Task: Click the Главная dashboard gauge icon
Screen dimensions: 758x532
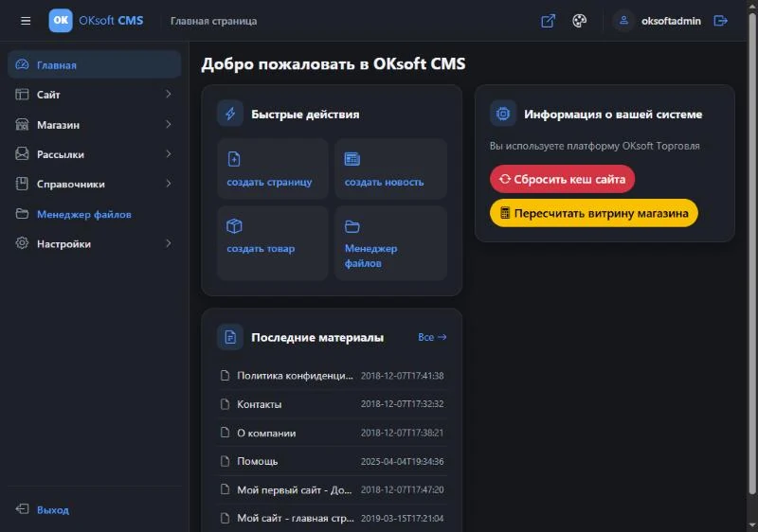Action: pyautogui.click(x=22, y=64)
